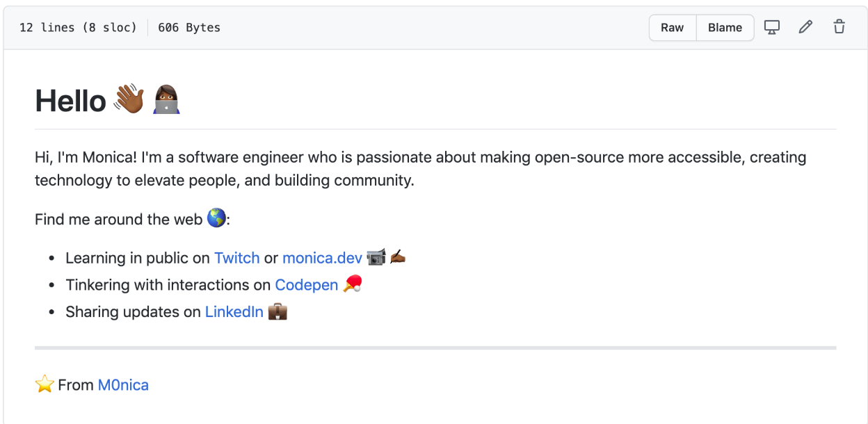Click the star emoji before 'From M0nica'

pyautogui.click(x=44, y=383)
